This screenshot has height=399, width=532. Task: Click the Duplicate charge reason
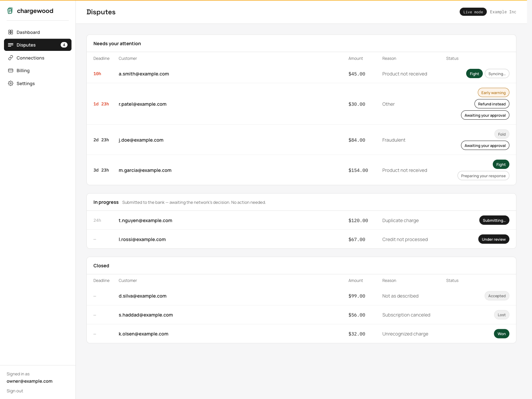click(x=400, y=220)
